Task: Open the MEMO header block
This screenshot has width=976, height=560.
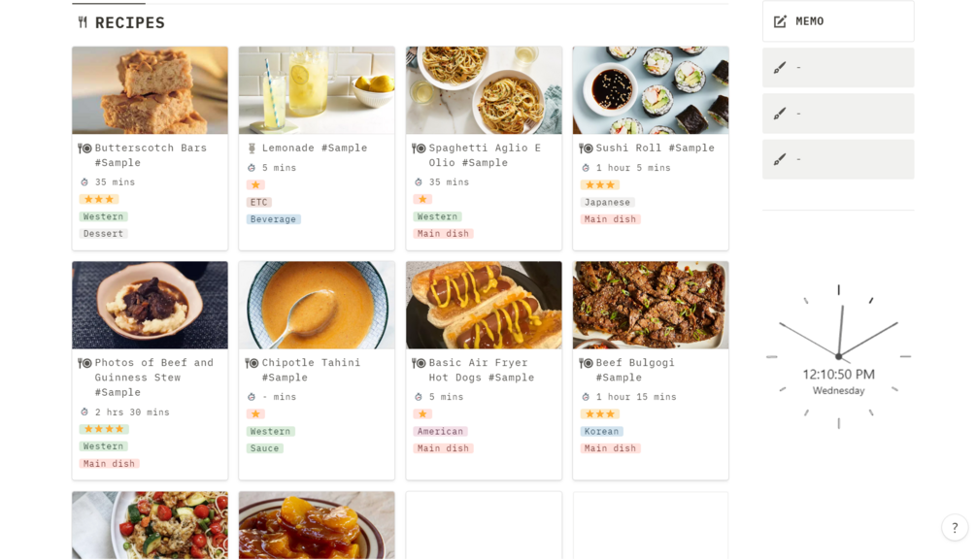Action: [837, 21]
